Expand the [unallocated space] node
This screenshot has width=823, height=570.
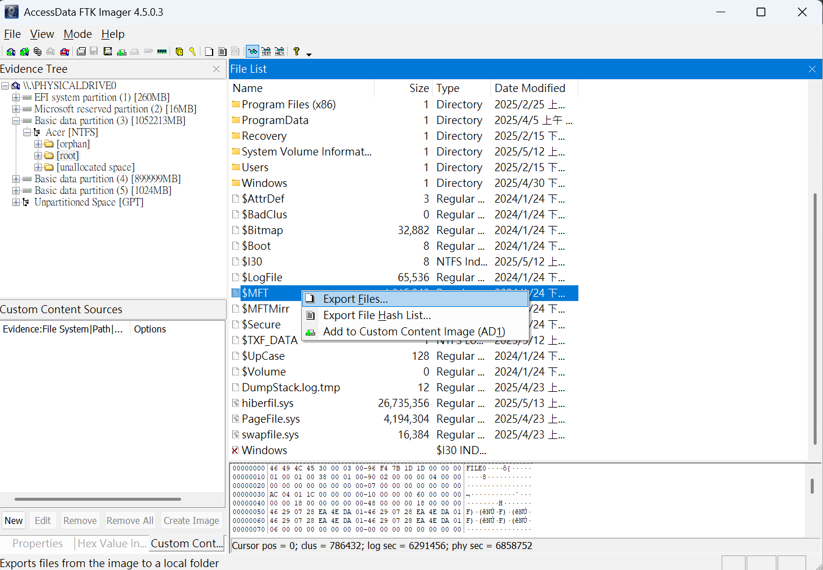click(38, 167)
